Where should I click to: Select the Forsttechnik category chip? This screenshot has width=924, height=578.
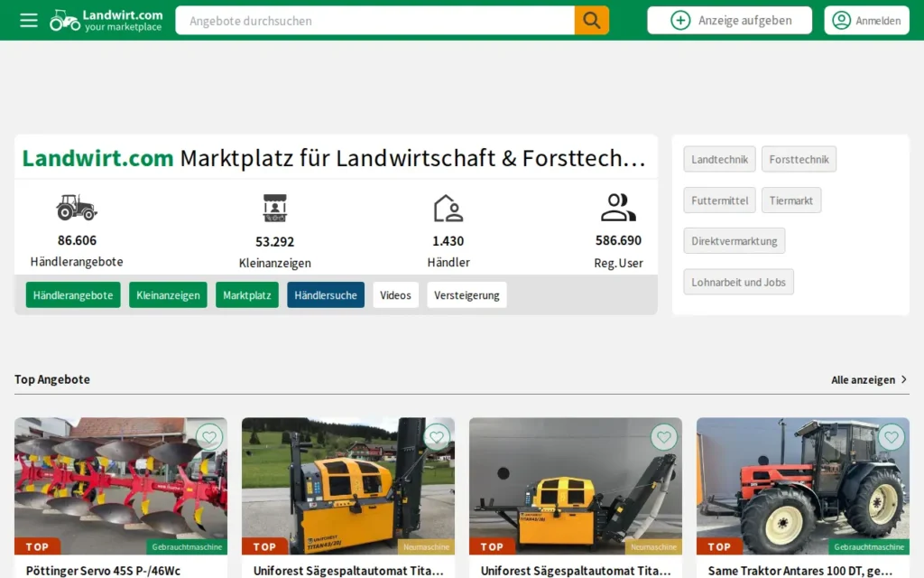click(799, 159)
